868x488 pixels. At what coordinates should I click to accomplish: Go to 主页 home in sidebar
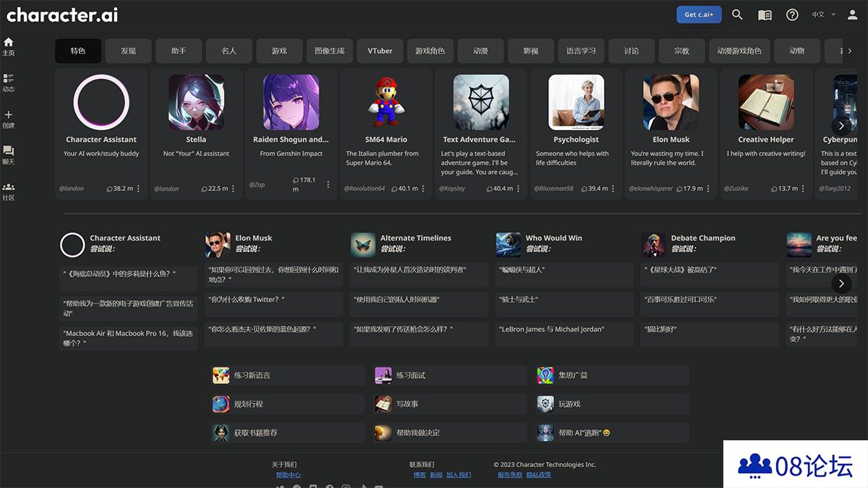9,47
